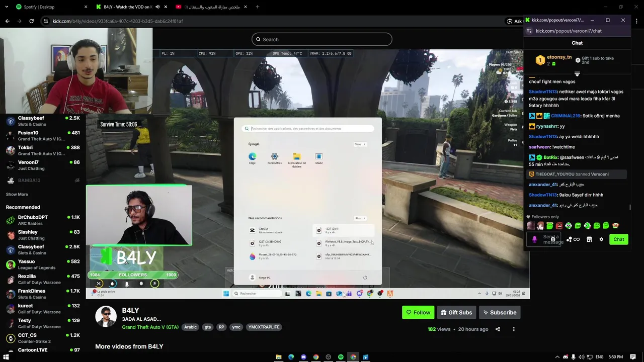
Task: Expand the gifter leaderboard handle in chat
Action: [x=577, y=74]
